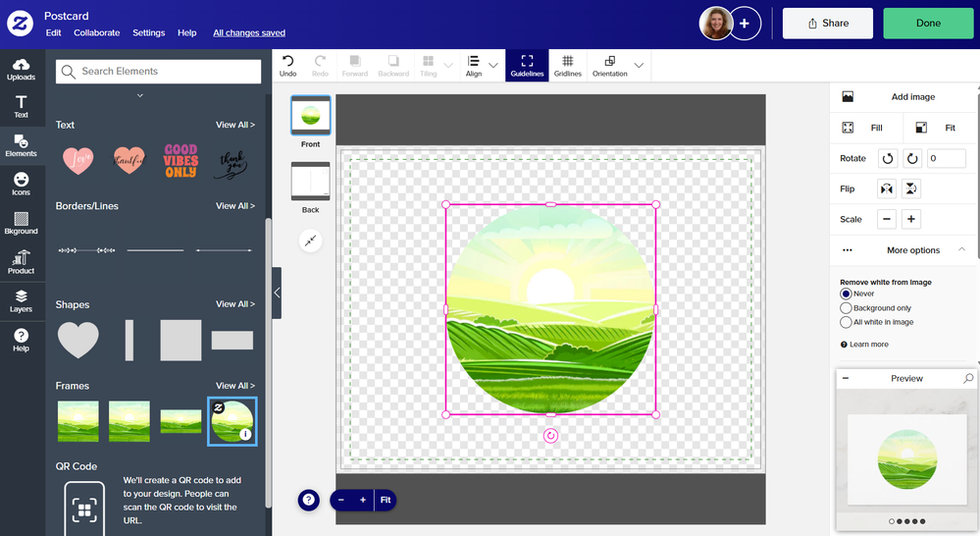The height and width of the screenshot is (536, 980).
Task: Select 'Never' remove white option
Action: pyautogui.click(x=847, y=294)
